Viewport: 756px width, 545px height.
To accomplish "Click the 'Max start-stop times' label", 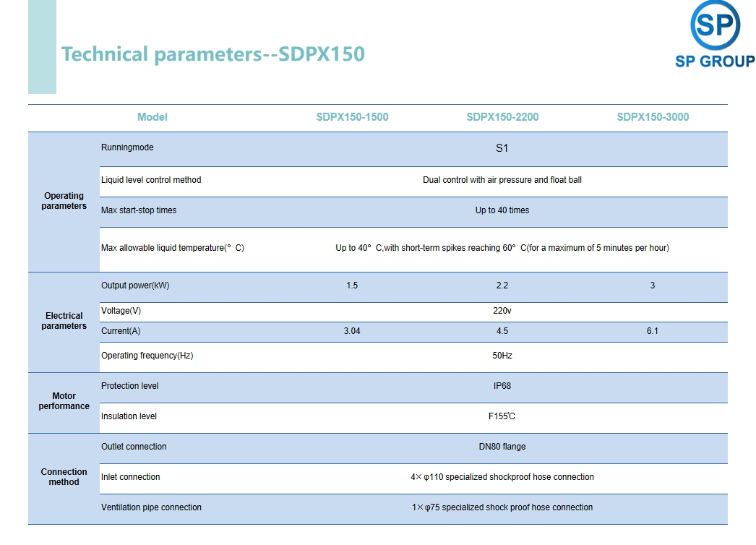I will [139, 210].
